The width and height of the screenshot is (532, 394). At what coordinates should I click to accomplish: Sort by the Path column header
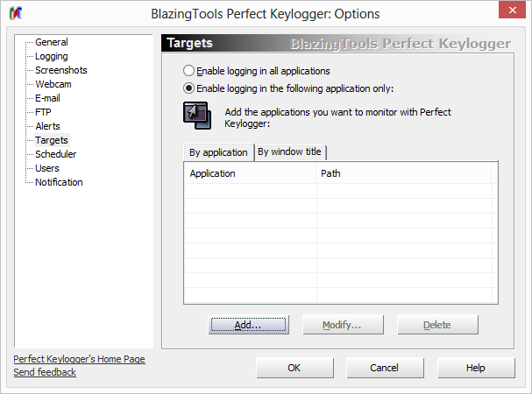(x=403, y=173)
